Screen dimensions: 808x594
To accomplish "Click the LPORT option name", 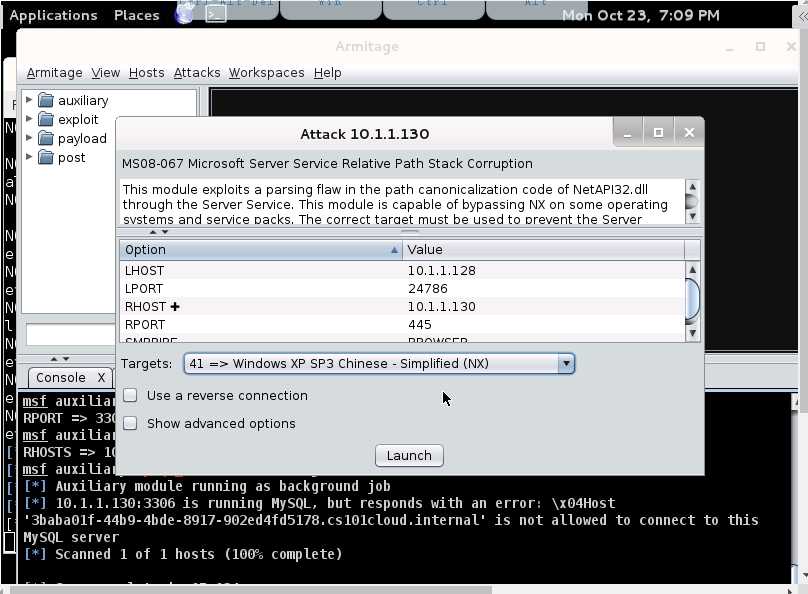I will pos(144,288).
